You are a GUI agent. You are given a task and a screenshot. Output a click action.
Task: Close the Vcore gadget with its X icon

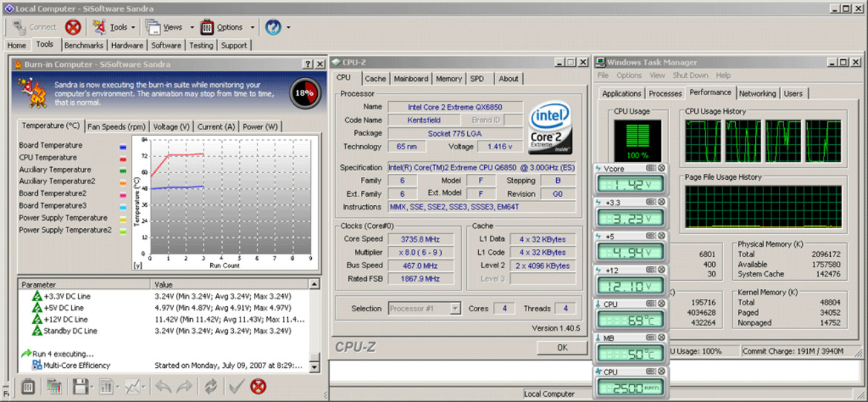point(662,169)
